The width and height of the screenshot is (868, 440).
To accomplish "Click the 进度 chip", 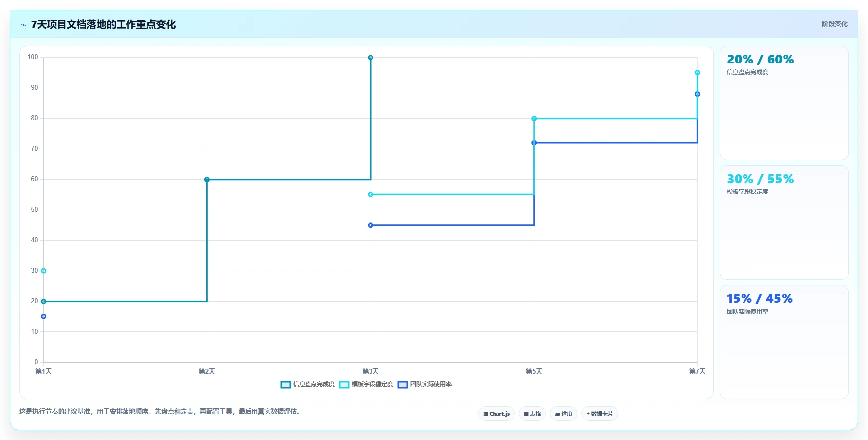I will (563, 414).
